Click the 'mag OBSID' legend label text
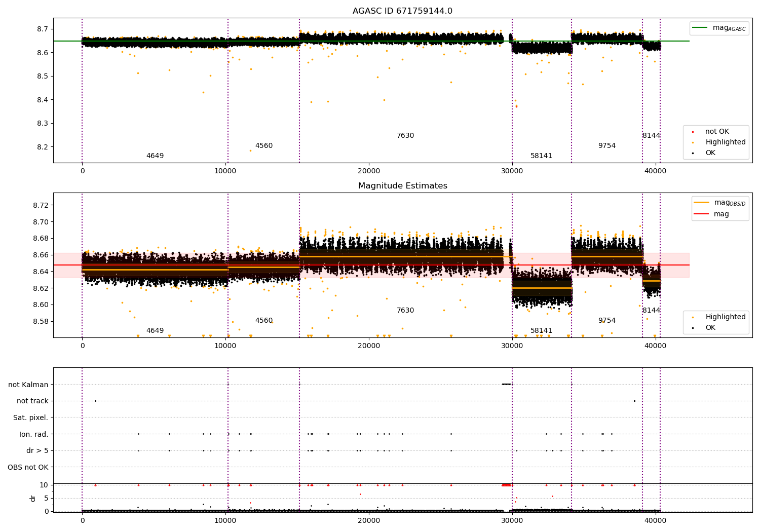Viewport: 760px width, 532px height. coord(730,203)
